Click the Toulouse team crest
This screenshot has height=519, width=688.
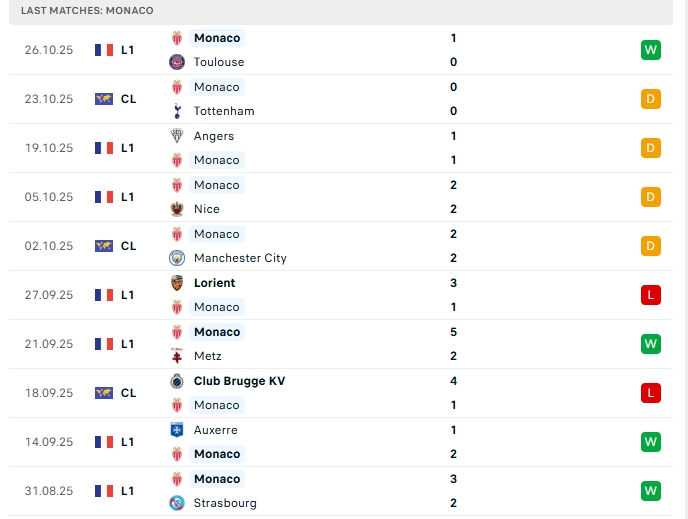(x=177, y=62)
